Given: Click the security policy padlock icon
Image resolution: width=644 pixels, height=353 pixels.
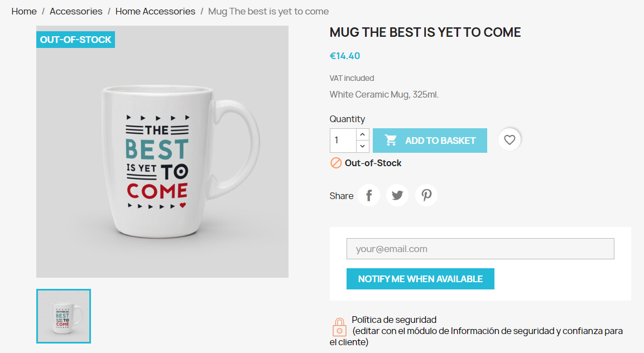Looking at the screenshot, I should click(x=339, y=327).
